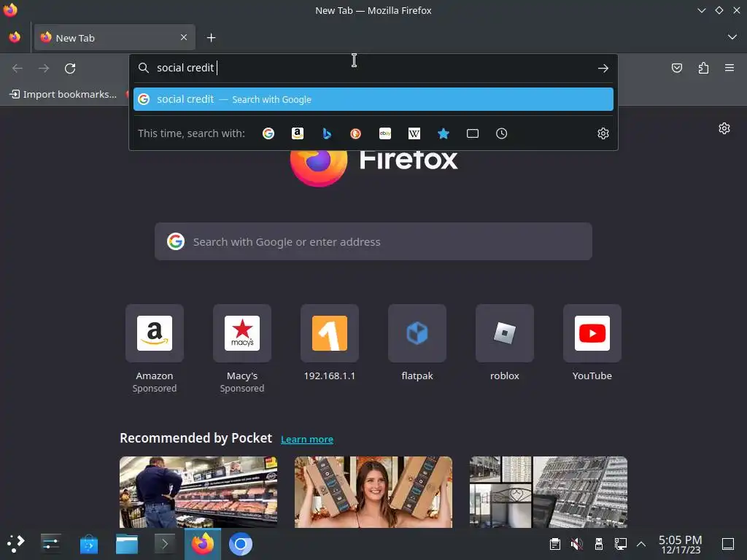The height and width of the screenshot is (560, 747).
Task: Search bookmarks using the star icon
Action: pyautogui.click(x=443, y=133)
